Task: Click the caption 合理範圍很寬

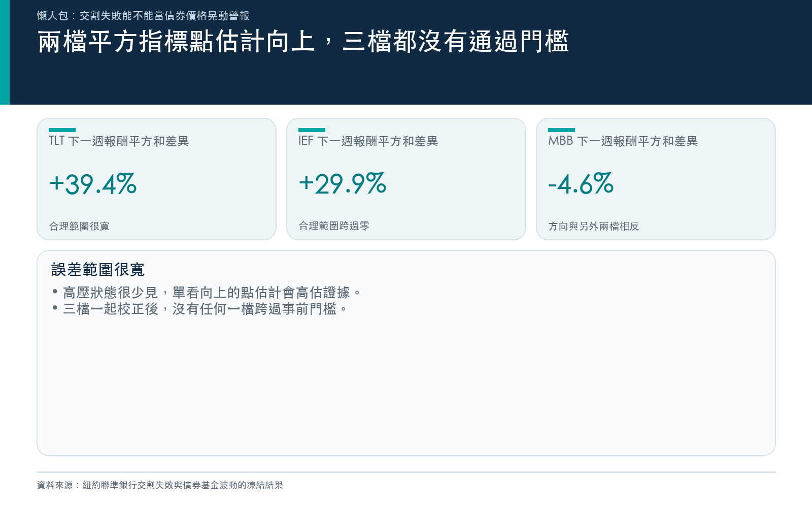Action: pos(79,226)
